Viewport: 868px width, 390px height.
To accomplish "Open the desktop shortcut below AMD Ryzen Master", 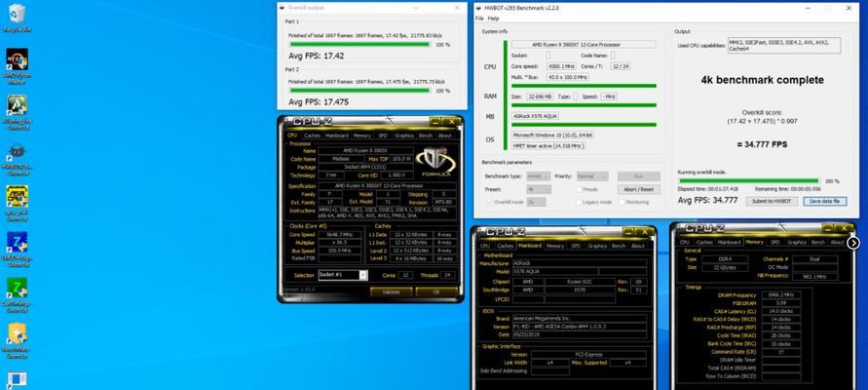I will click(x=17, y=112).
